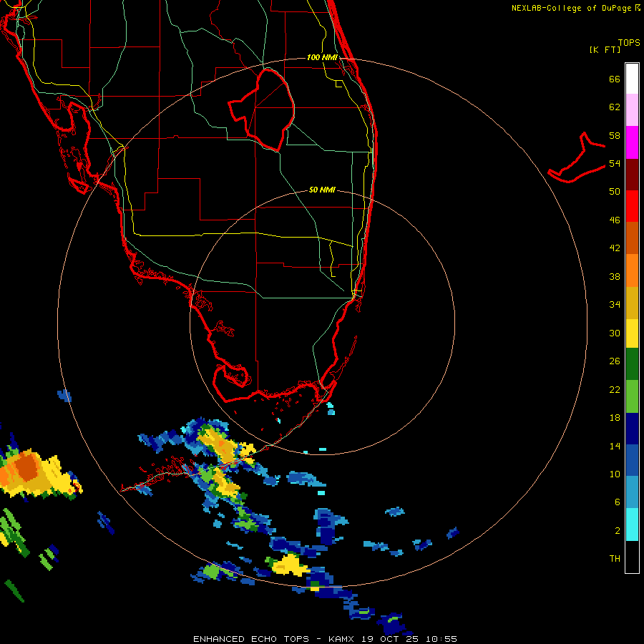Pick the cyan legend swatch
The height and width of the screenshot is (644, 644).
pos(632,525)
